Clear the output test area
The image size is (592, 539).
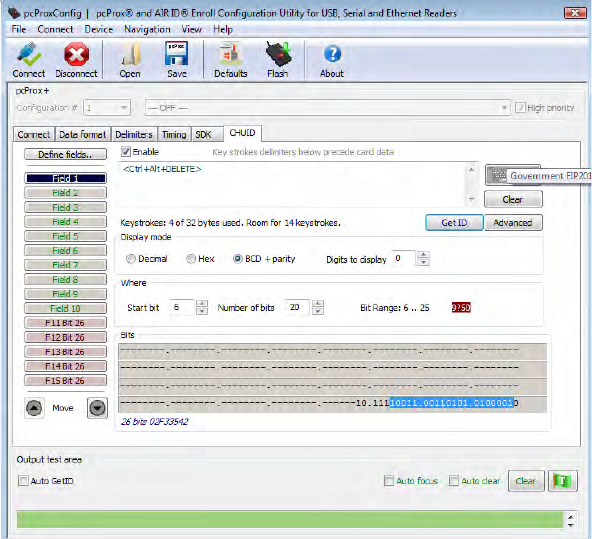526,481
